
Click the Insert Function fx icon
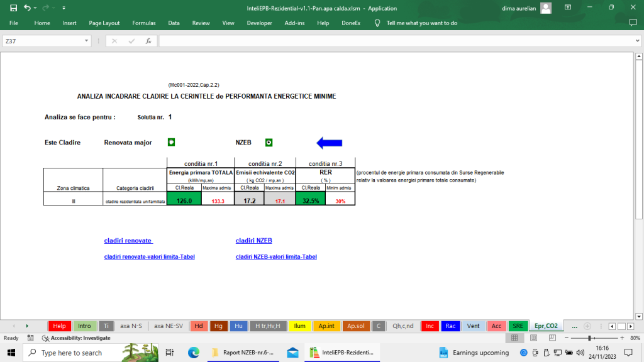pos(148,41)
